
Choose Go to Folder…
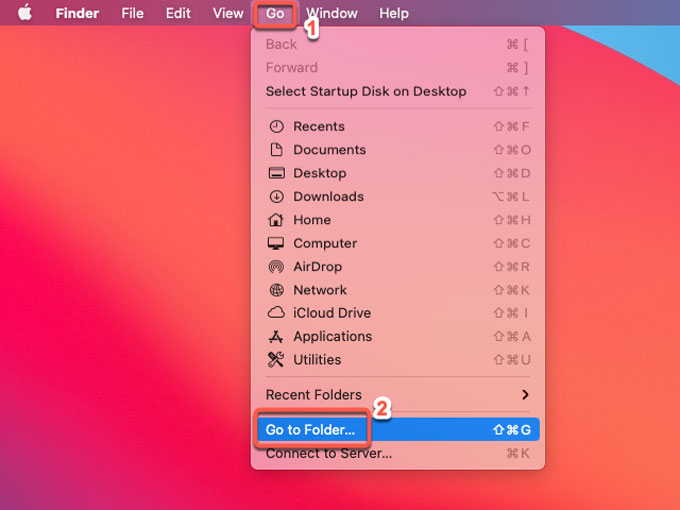(398, 429)
